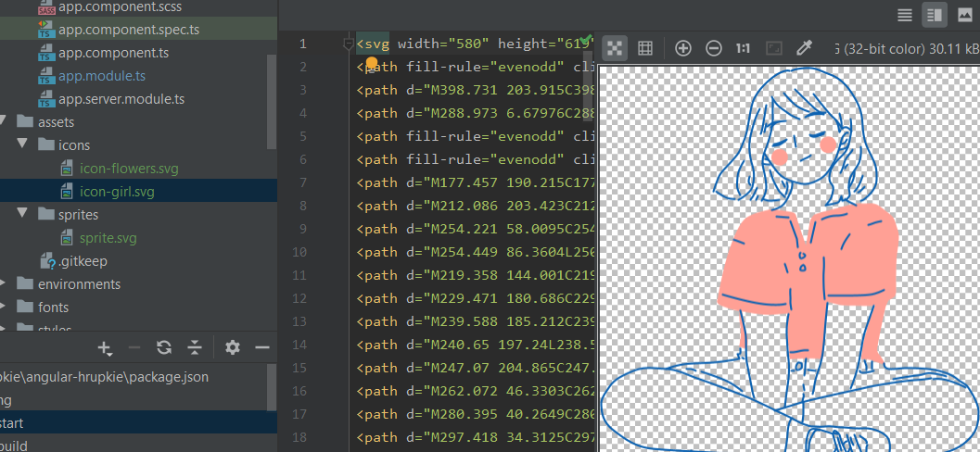Click the fit zoom to window icon
This screenshot has width=980, height=452.
tap(774, 48)
